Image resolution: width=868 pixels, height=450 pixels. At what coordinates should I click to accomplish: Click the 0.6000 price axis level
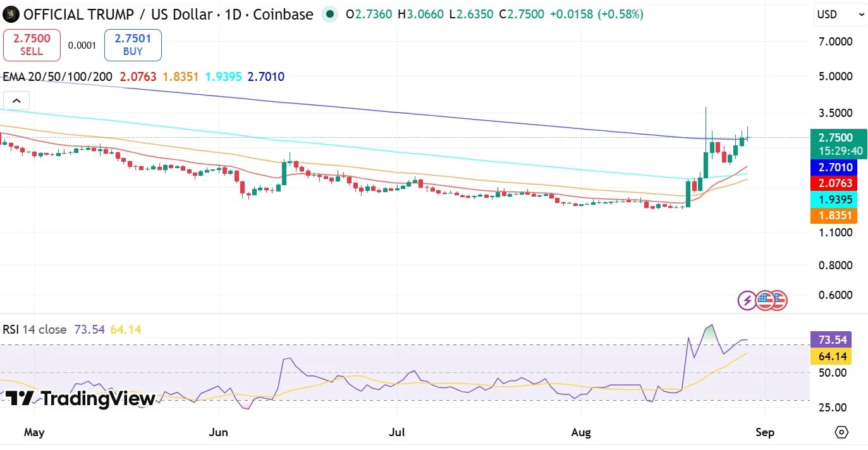(836, 295)
